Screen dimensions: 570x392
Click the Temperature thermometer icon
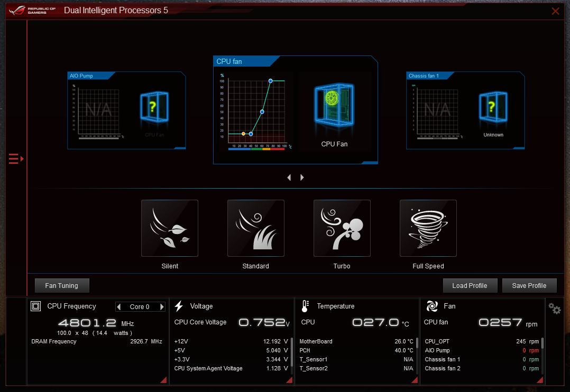(306, 306)
